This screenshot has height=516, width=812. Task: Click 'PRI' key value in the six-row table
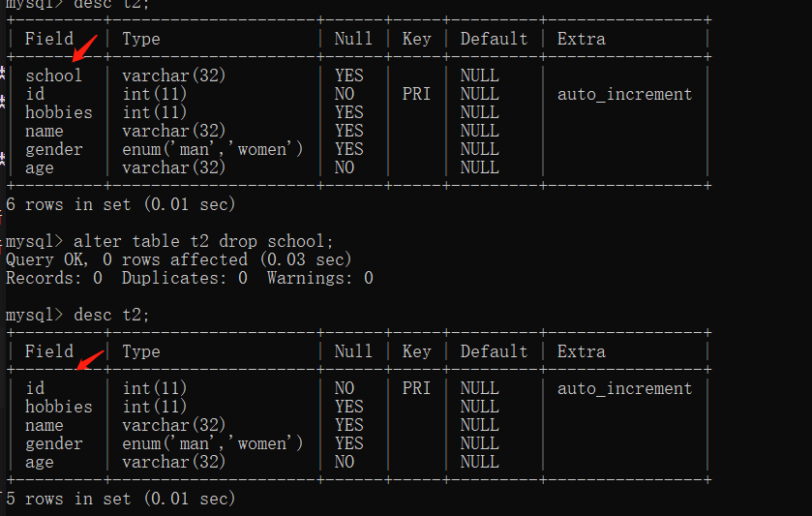click(x=416, y=94)
